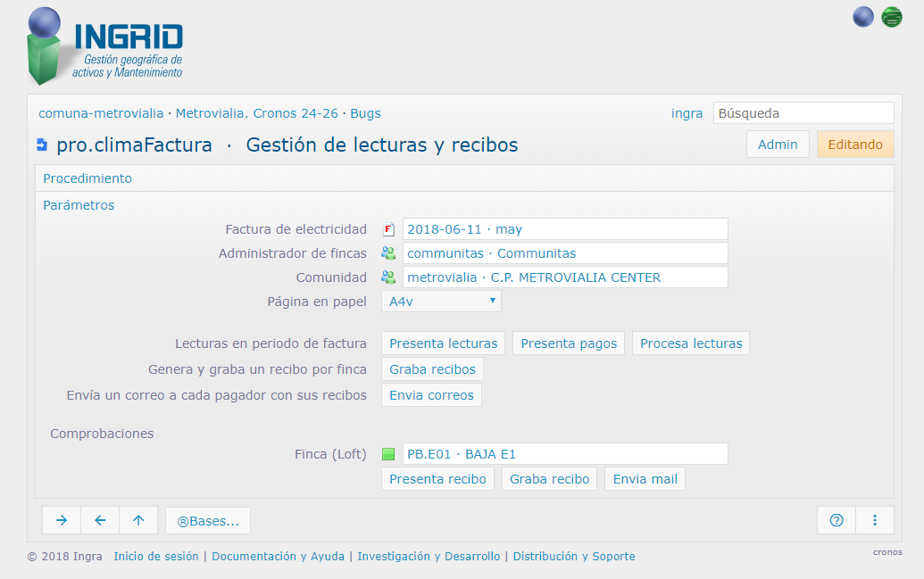Click the Búsqueda search field

coord(803,113)
